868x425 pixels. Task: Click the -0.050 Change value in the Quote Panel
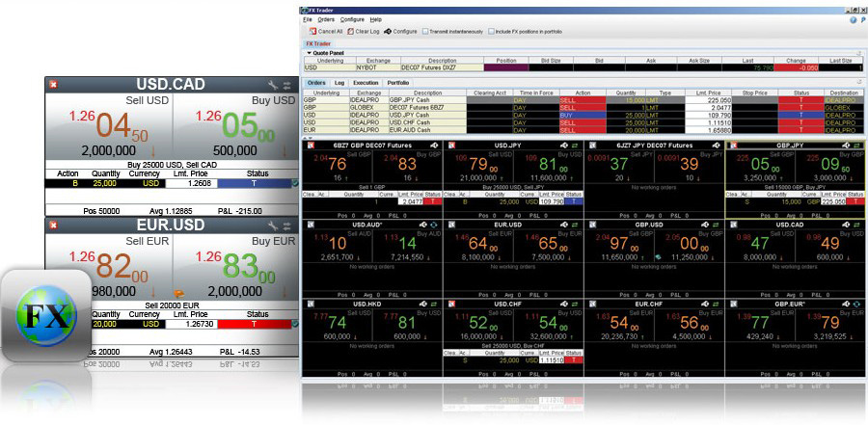[796, 67]
